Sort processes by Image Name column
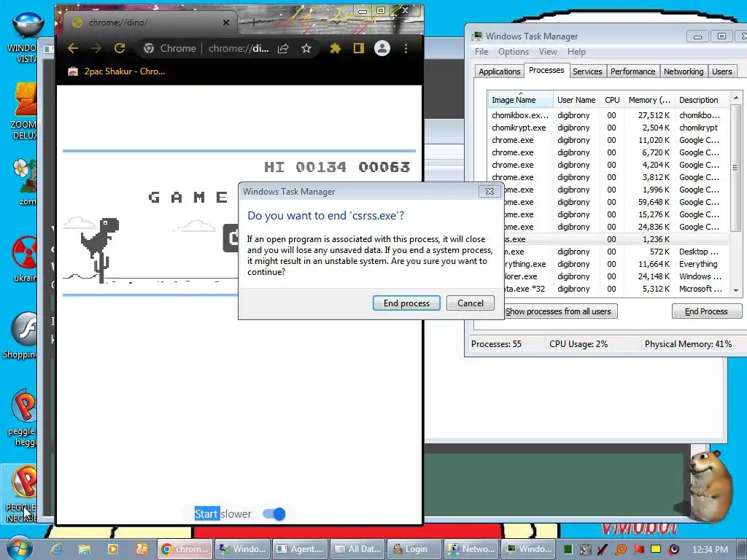 [x=520, y=100]
